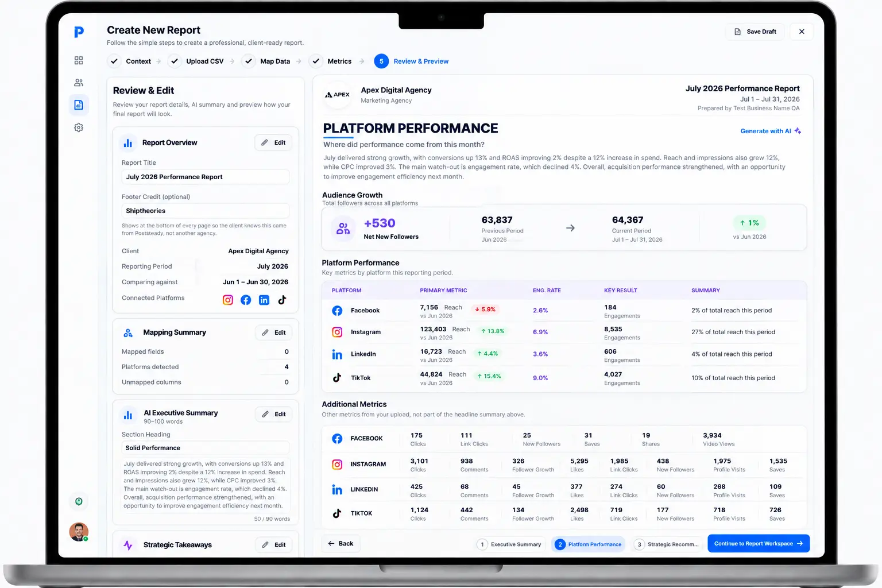The height and width of the screenshot is (588, 882).
Task: Edit the Strategic Takeaways section
Action: pyautogui.click(x=273, y=545)
